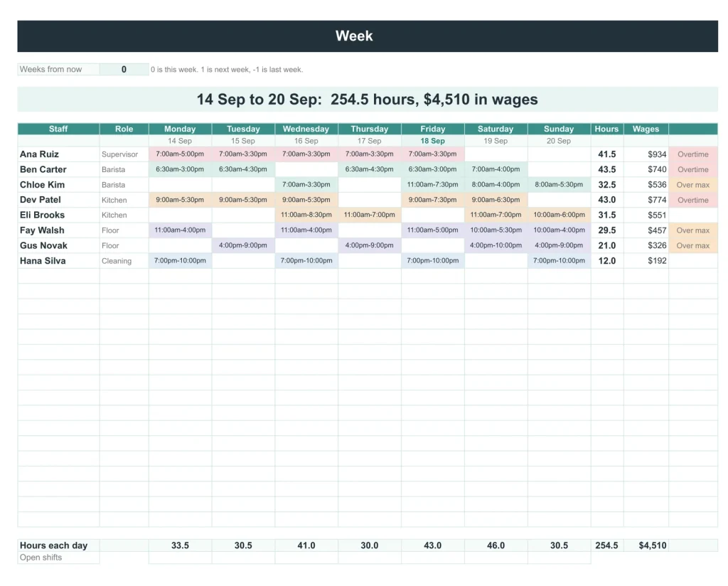Viewport: 728px width, 586px height.
Task: Click the 20 Sep date cell
Action: 559,141
